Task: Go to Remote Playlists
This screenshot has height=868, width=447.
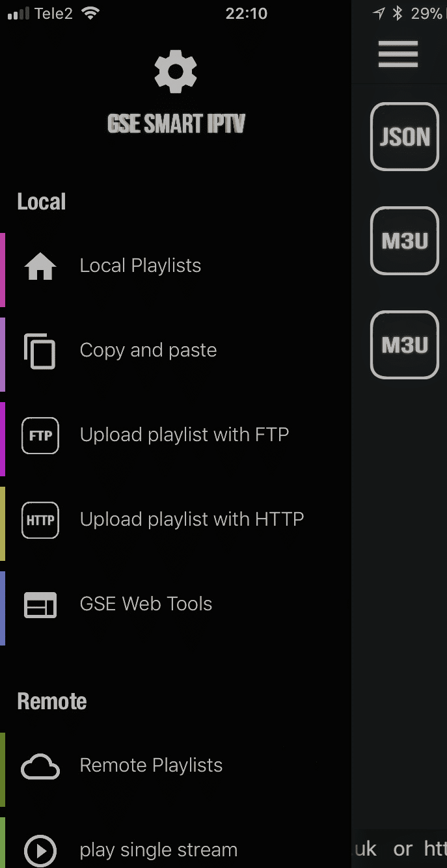Action: (x=151, y=766)
